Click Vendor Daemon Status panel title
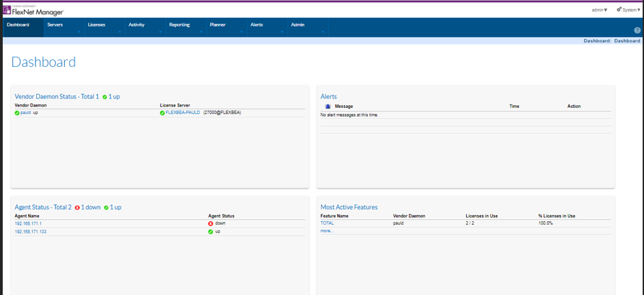 [57, 97]
